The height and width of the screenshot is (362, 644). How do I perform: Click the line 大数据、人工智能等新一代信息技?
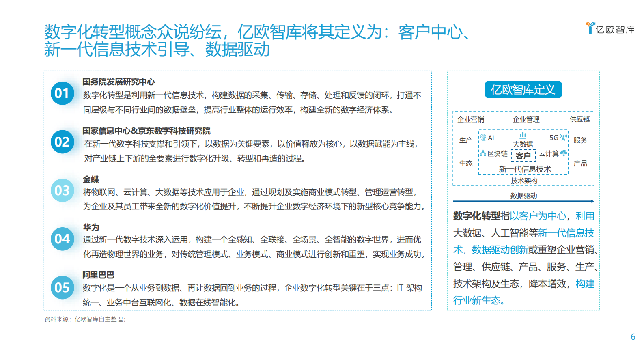click(x=524, y=233)
